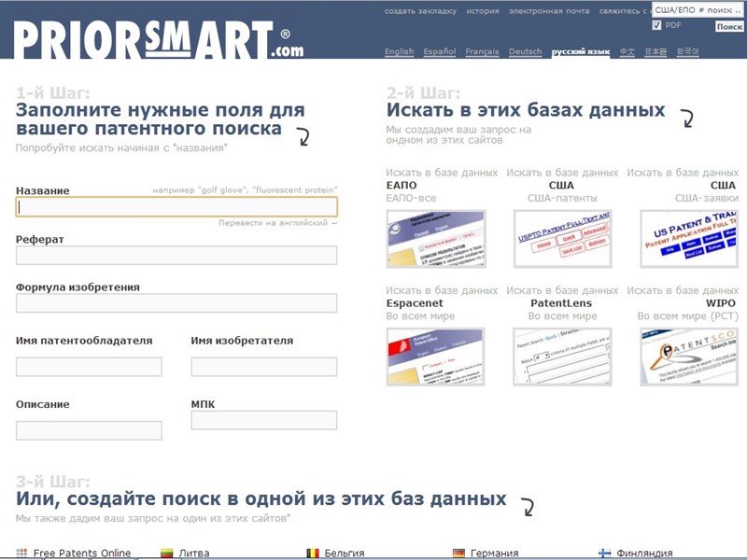Click the Во всем мире (PCT) text
Screen dimensions: 747x560
[x=687, y=316]
